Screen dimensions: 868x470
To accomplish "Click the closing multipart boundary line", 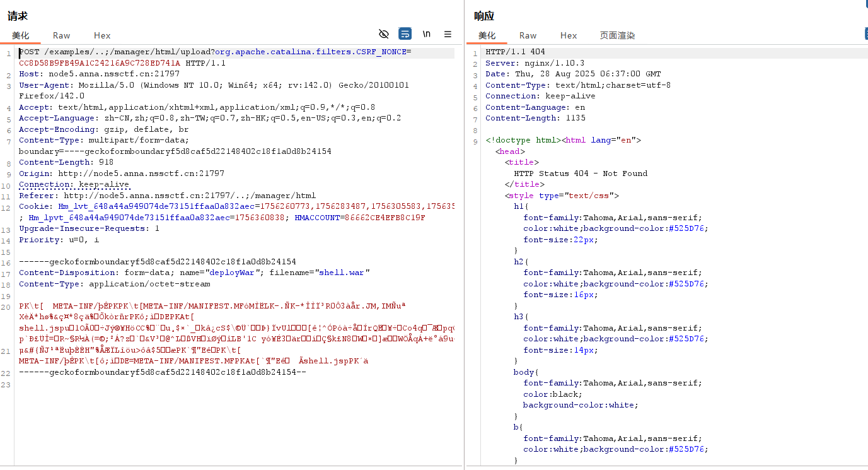I will (x=163, y=372).
